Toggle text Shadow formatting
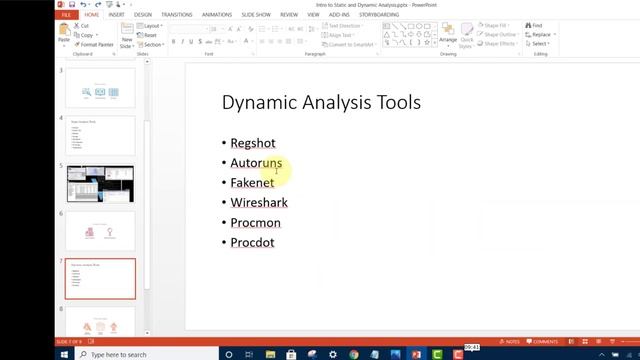Image resolution: width=640 pixels, height=360 pixels. [200, 41]
